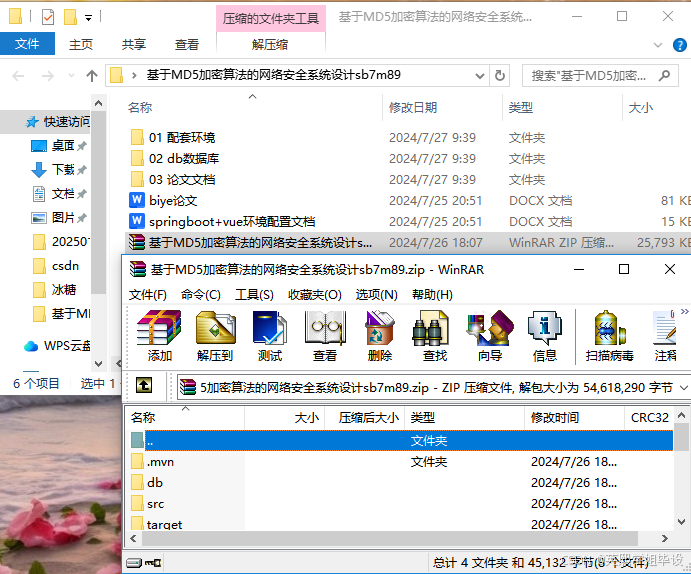The image size is (691, 574).
Task: Click Explorer up-directory arrow
Action: [92, 76]
